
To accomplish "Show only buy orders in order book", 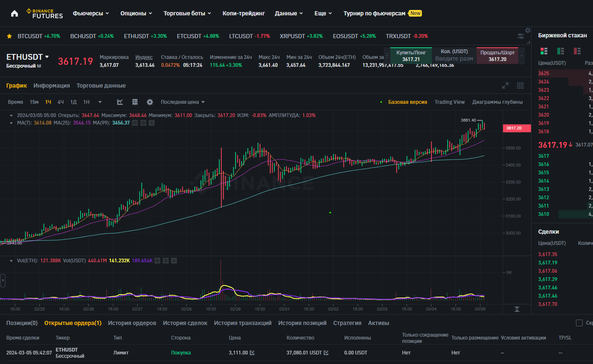I will click(x=561, y=51).
